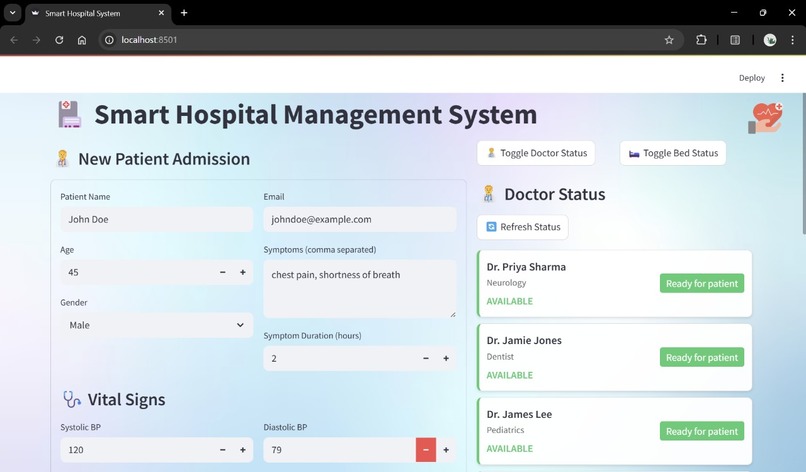This screenshot has height=472, width=806.
Task: Click Ready for patient for Dr. James Lee
Action: (x=702, y=431)
